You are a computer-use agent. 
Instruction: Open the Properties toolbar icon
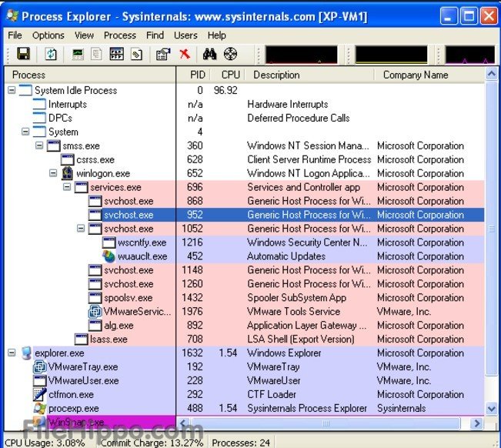coord(163,54)
